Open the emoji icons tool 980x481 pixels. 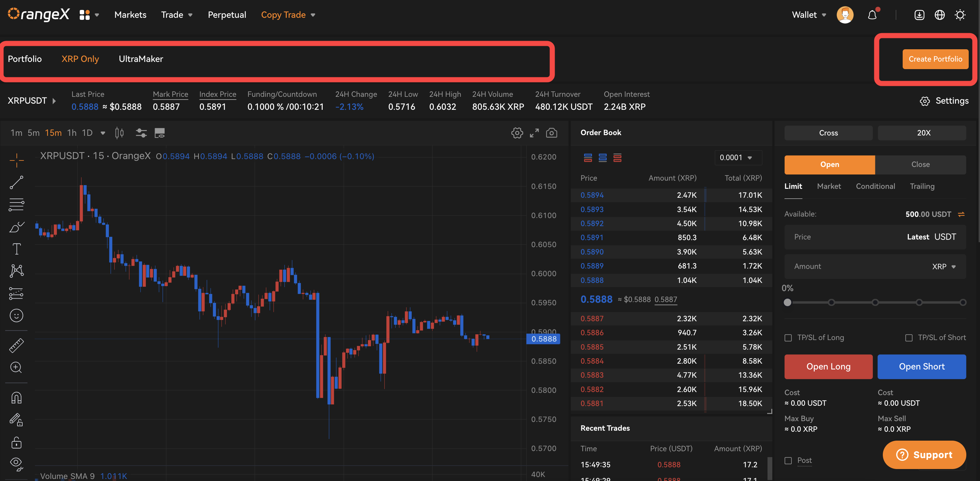coord(16,316)
